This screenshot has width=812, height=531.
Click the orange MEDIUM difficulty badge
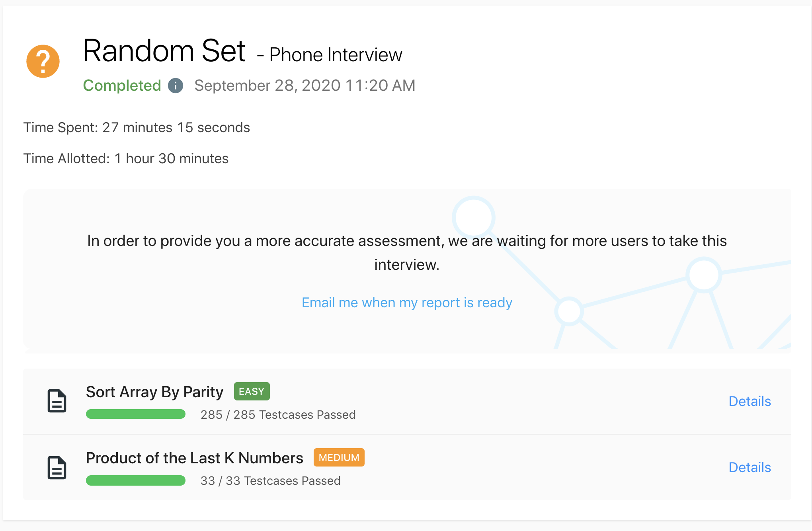coord(339,457)
